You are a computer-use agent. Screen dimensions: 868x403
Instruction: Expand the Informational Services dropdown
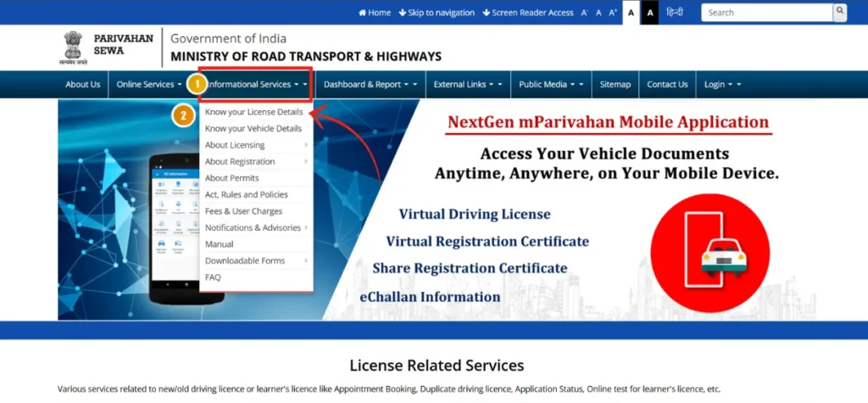tap(256, 84)
